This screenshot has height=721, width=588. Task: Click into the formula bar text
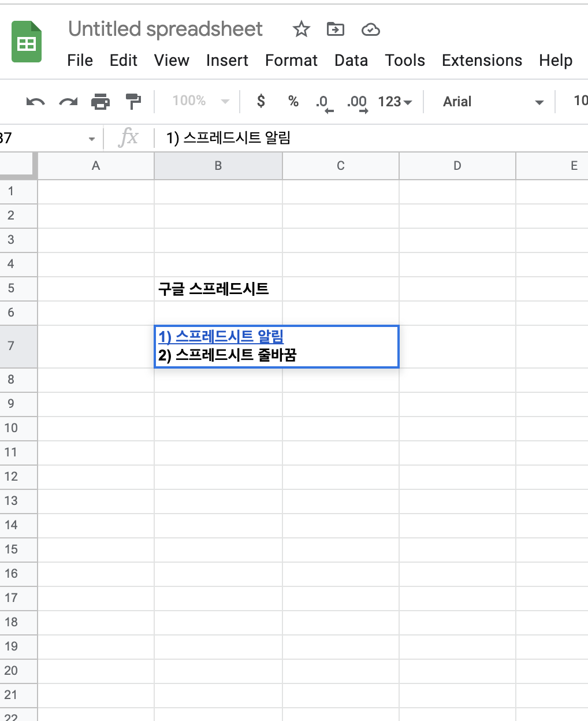click(x=228, y=137)
